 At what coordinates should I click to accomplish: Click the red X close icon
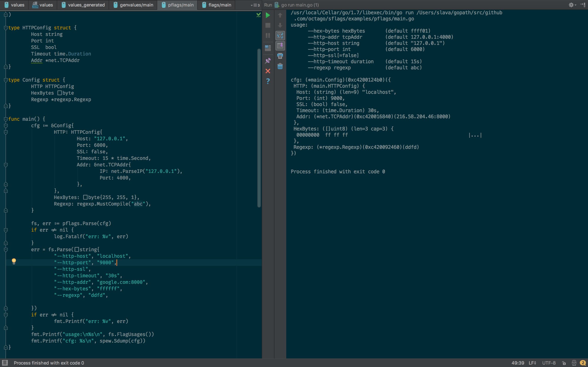(x=268, y=71)
